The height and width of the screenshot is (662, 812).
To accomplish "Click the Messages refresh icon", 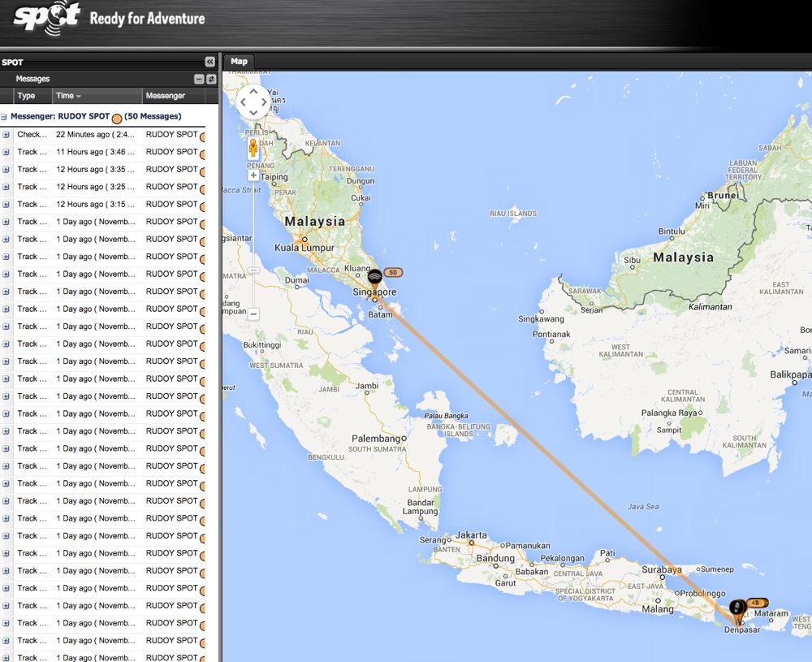I will 210,79.
